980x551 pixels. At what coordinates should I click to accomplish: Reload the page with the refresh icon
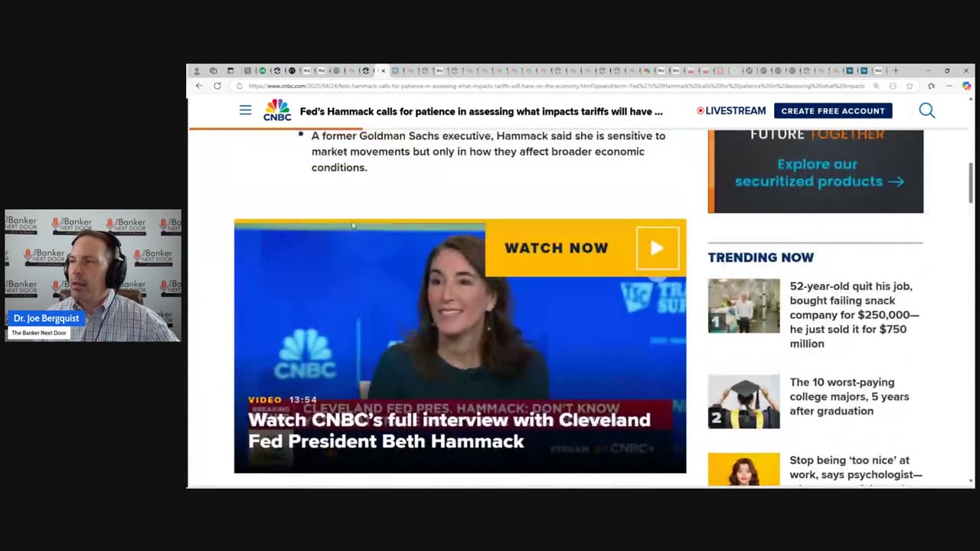pyautogui.click(x=217, y=86)
